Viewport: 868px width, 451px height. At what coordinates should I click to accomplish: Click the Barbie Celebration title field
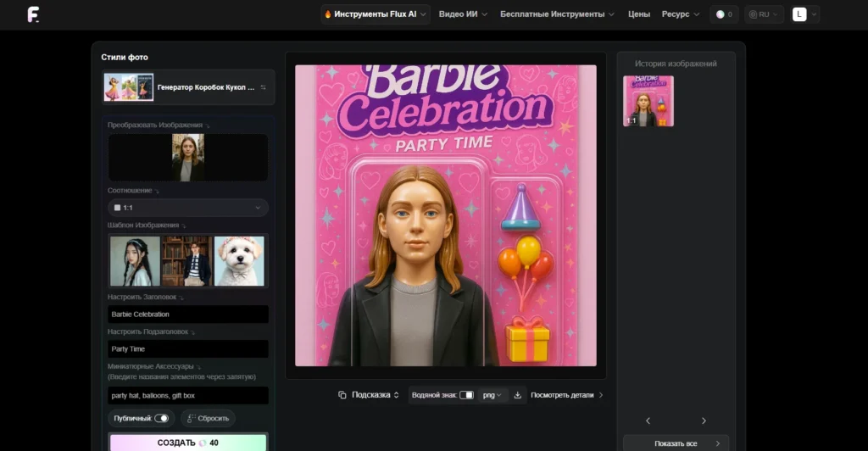tap(188, 315)
